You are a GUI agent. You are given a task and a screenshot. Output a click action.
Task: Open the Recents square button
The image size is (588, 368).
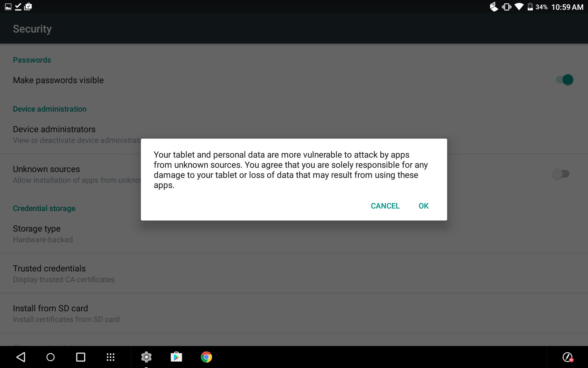tap(80, 357)
